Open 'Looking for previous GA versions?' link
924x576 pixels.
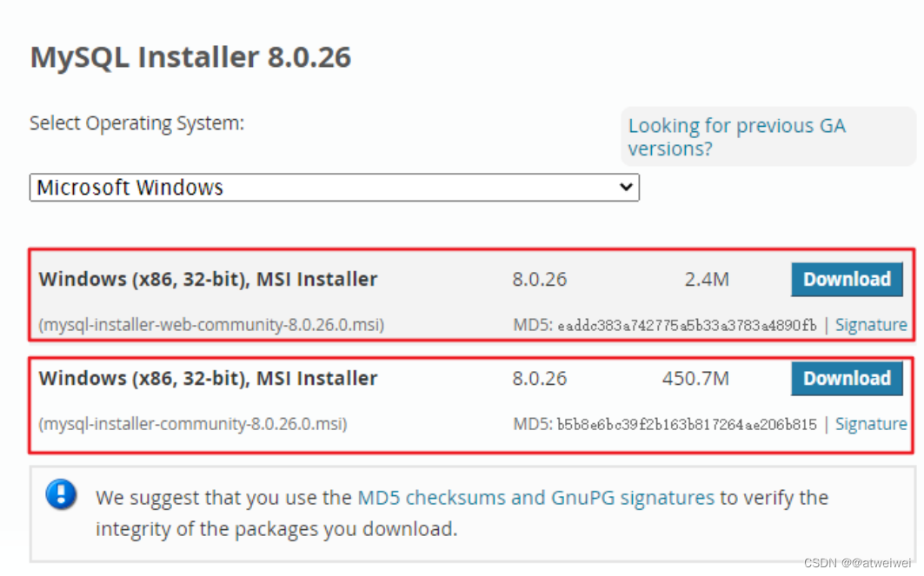(736, 136)
